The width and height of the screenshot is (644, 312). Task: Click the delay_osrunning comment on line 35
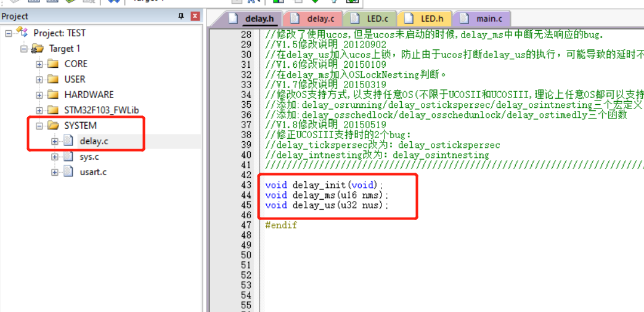(454, 105)
